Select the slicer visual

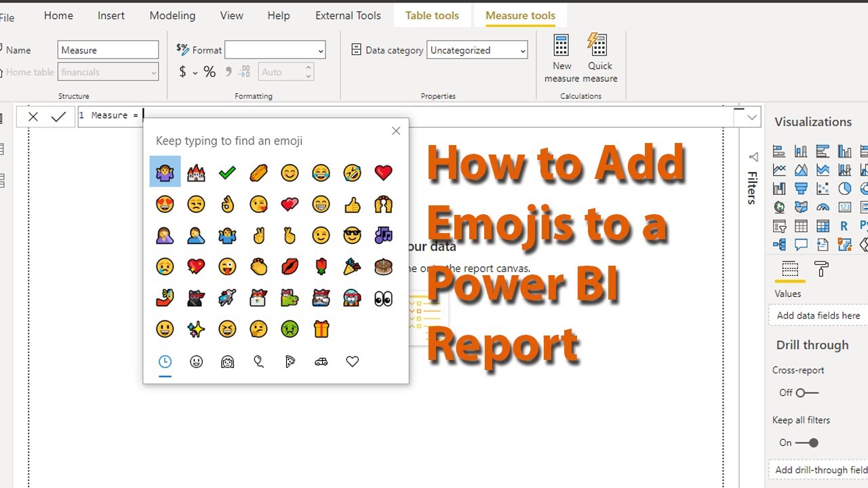pos(778,226)
